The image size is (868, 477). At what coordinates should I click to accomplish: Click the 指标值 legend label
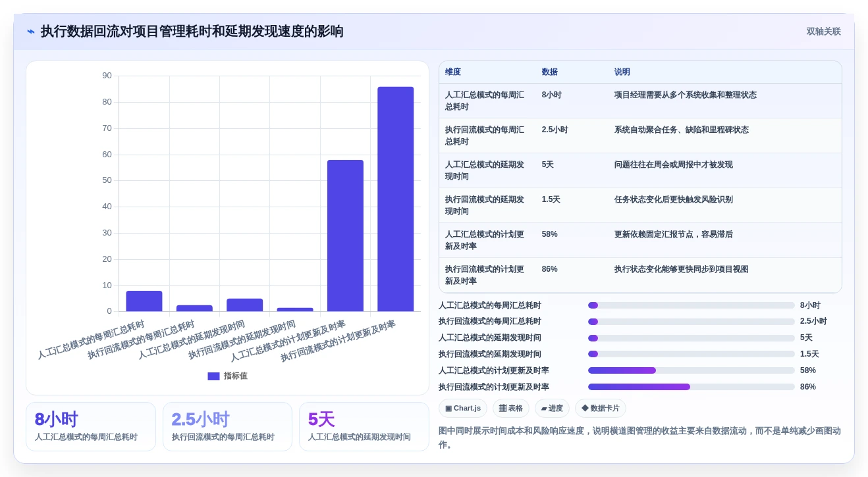[236, 376]
